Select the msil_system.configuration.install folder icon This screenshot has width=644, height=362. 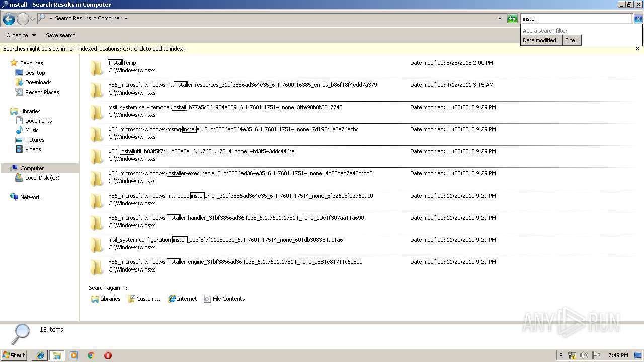[x=97, y=245]
